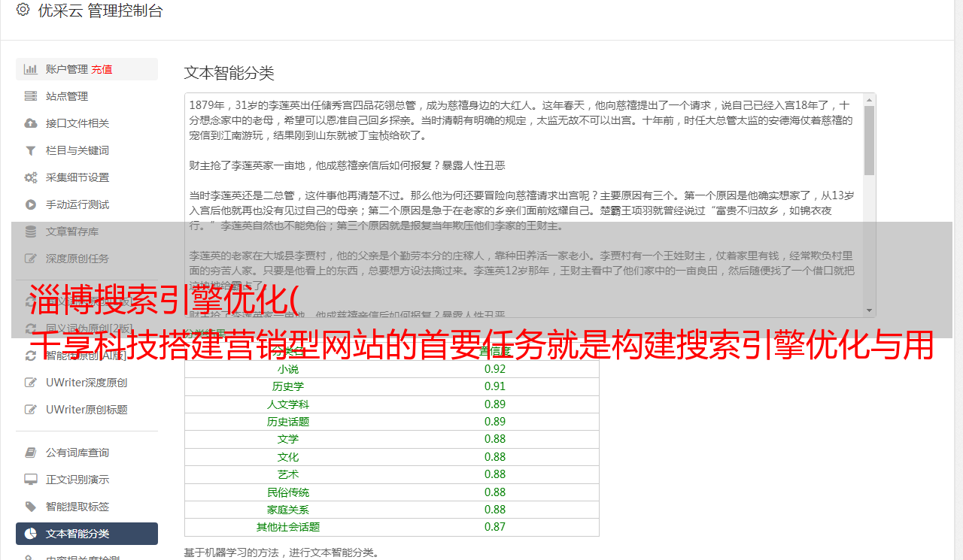The image size is (963, 560).
Task: Click the 小说 category cell
Action: click(288, 369)
